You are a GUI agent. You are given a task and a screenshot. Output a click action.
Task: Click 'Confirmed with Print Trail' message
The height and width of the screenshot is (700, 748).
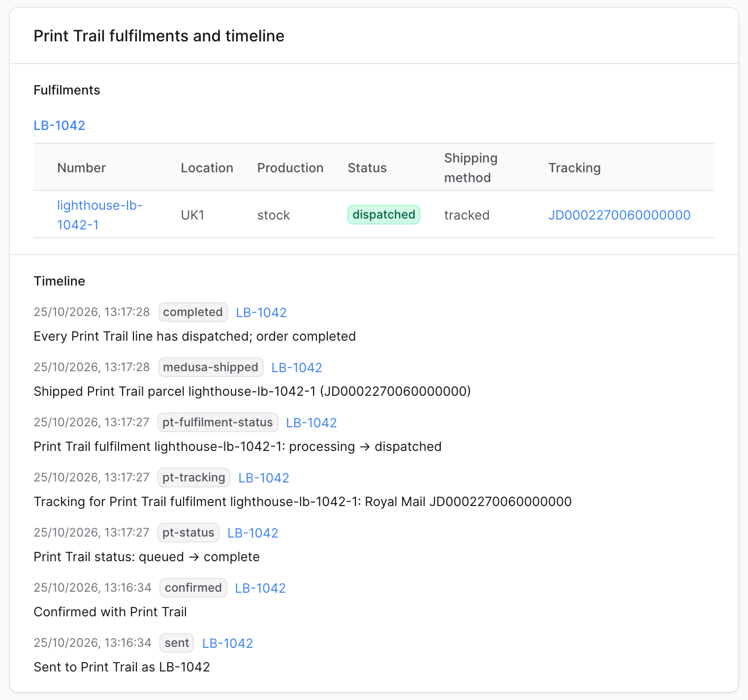click(110, 612)
